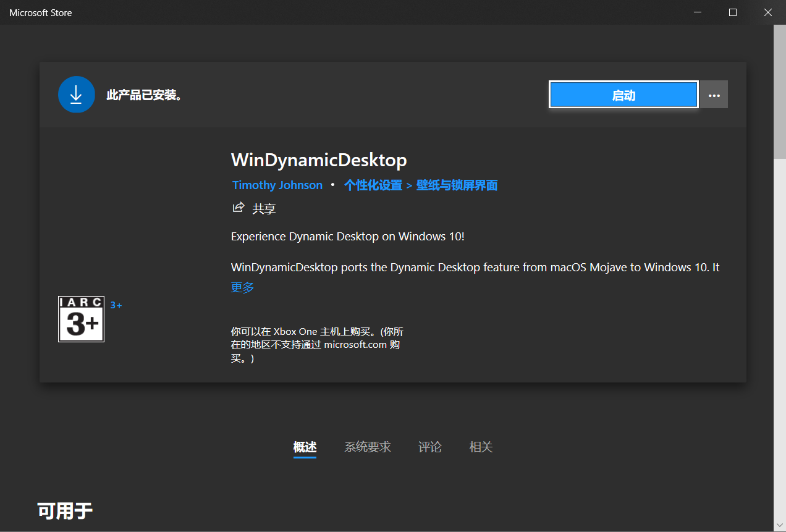Image resolution: width=786 pixels, height=532 pixels.
Task: Maximize the Microsoft Store window
Action: point(733,12)
